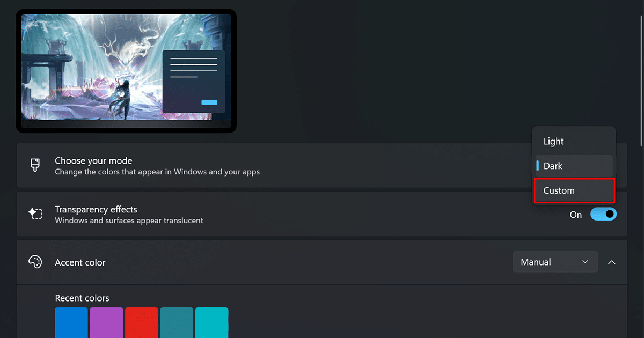The image size is (644, 338).
Task: Click the sample window inside the preview
Action: [x=194, y=82]
